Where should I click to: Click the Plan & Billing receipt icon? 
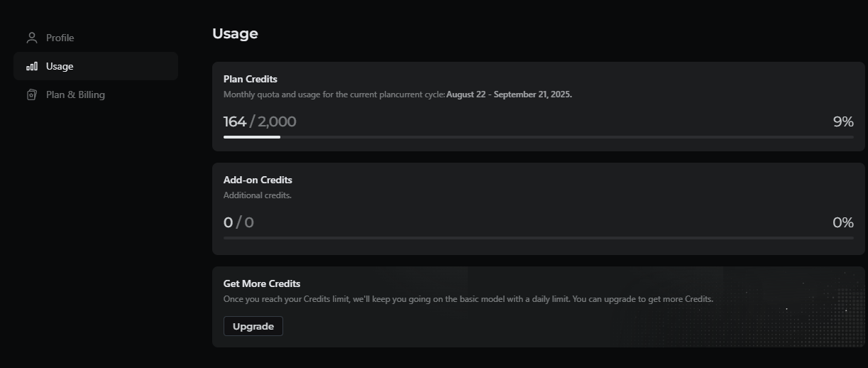[31, 94]
